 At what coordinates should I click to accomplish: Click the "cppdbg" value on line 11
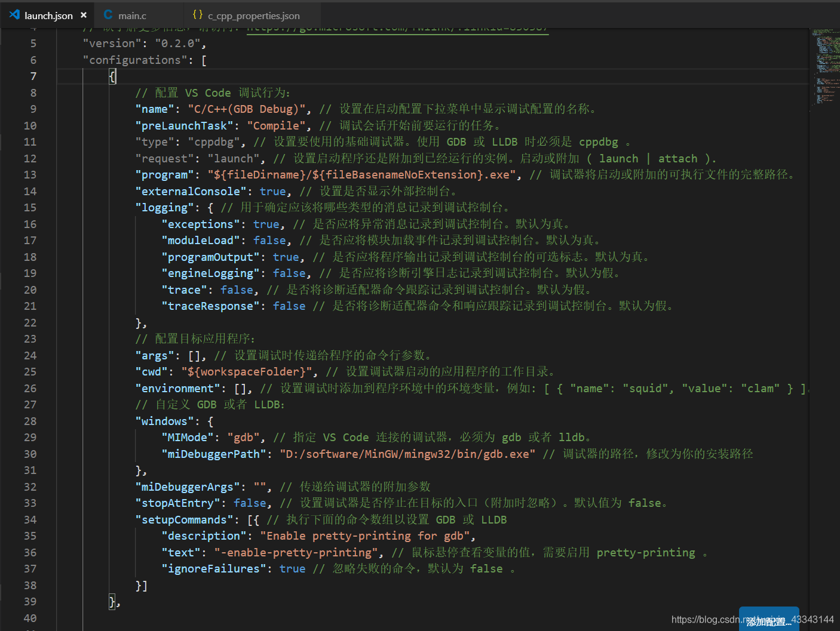tap(214, 142)
